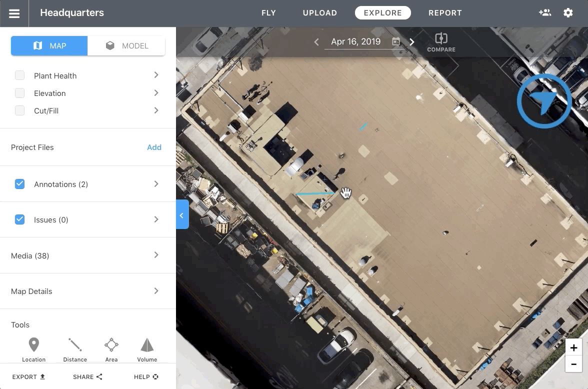Expand the Plant Health options
This screenshot has height=389, width=588.
(156, 75)
